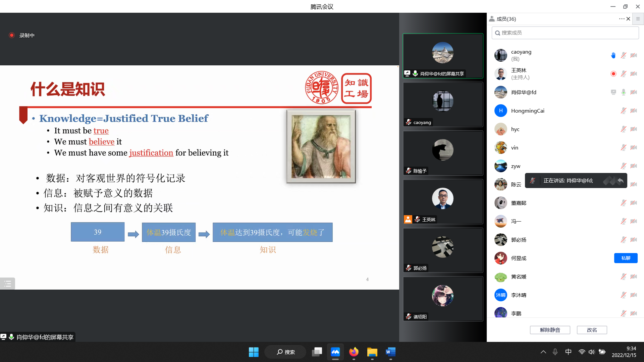Click the muted mic icon beside 冯一

click(623, 221)
